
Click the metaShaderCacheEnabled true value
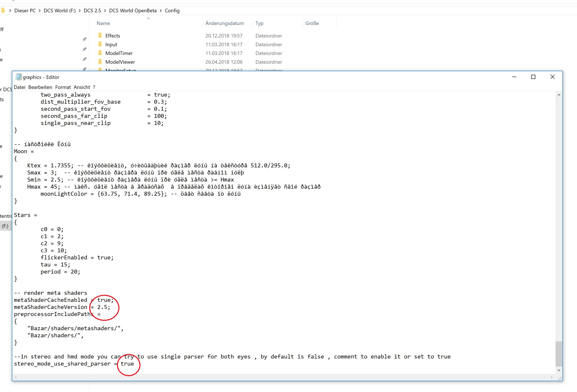click(x=105, y=300)
